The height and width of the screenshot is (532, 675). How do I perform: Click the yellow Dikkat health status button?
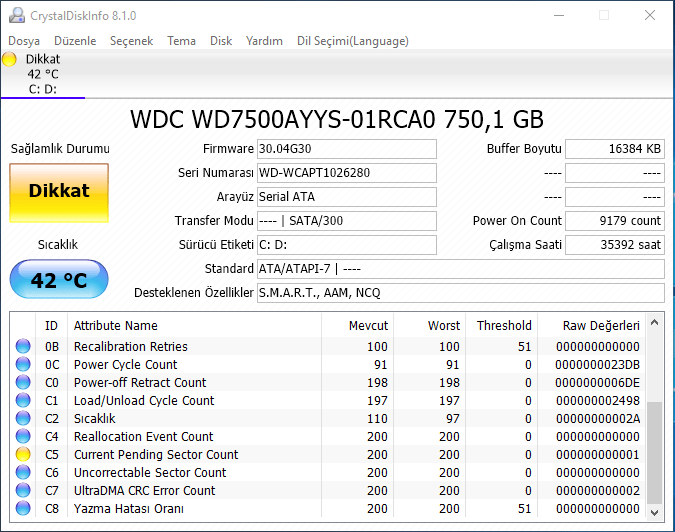59,193
